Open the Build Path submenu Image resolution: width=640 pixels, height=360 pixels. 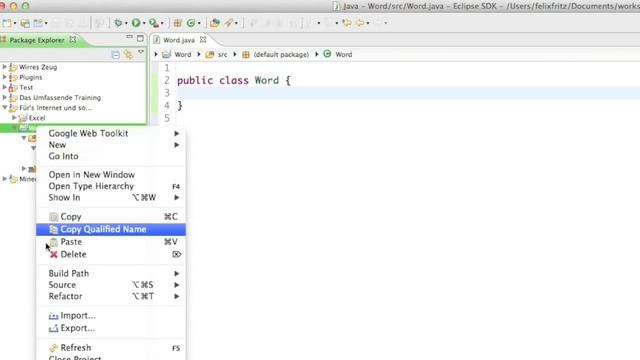coord(111,273)
